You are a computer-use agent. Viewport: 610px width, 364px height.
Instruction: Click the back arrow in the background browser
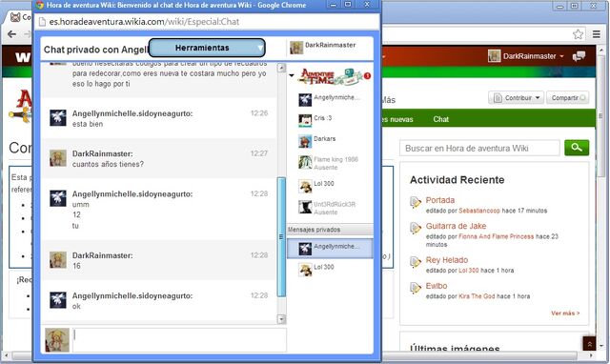pyautogui.click(x=12, y=34)
